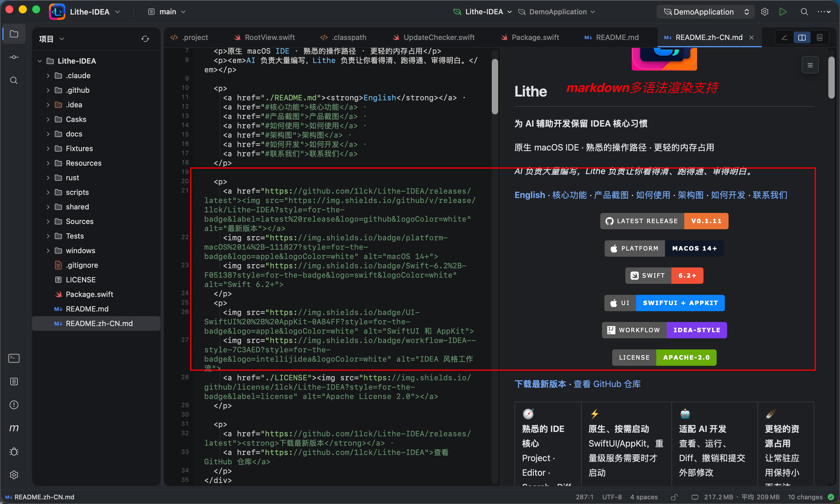
Task: Click the search magnifier in top toolbar
Action: [804, 12]
